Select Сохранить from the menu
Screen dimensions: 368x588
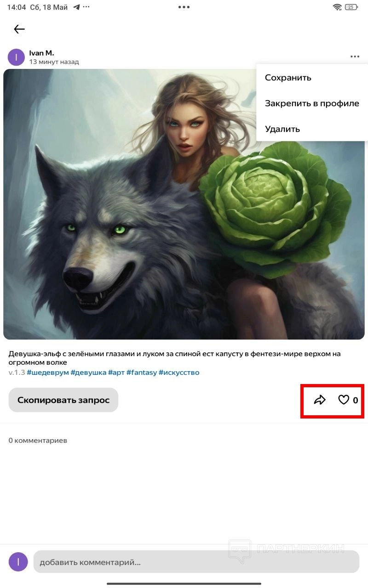288,78
